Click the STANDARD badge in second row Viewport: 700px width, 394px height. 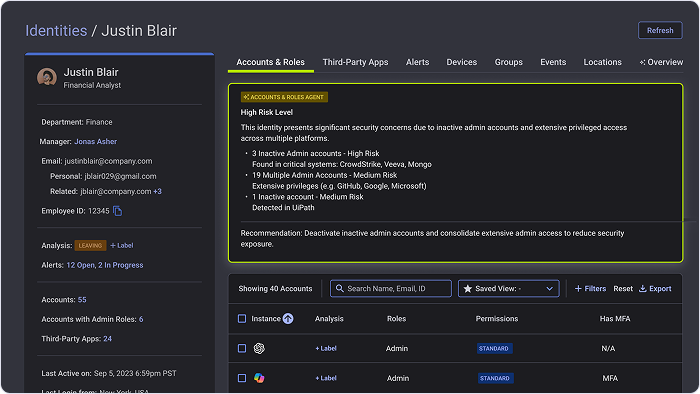click(x=495, y=378)
